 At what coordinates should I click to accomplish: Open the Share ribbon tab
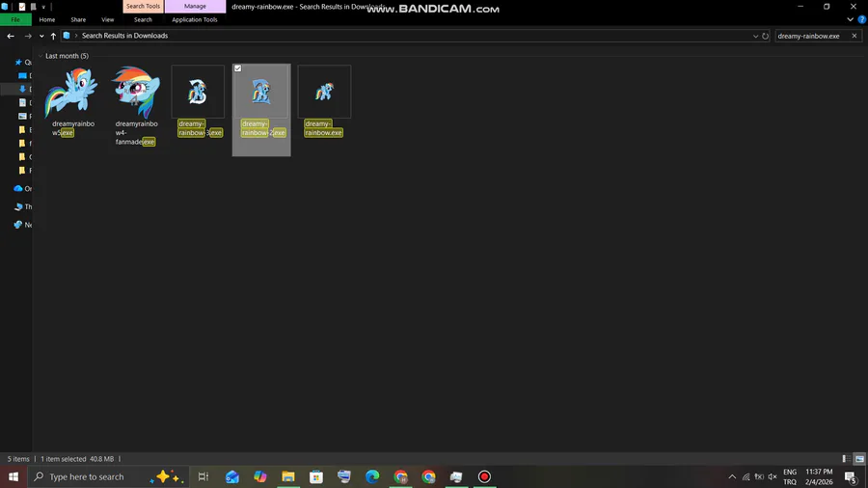78,19
